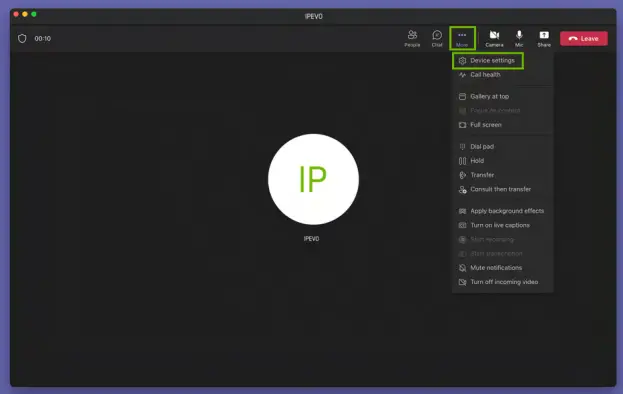Image resolution: width=623 pixels, height=394 pixels.
Task: Click the IPEVO window title
Action: (313, 16)
